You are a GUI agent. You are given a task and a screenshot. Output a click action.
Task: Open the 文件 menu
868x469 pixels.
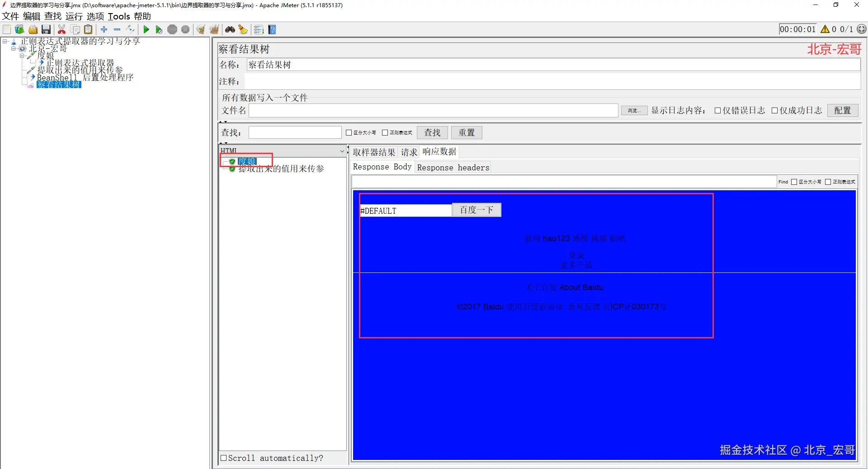coord(10,16)
